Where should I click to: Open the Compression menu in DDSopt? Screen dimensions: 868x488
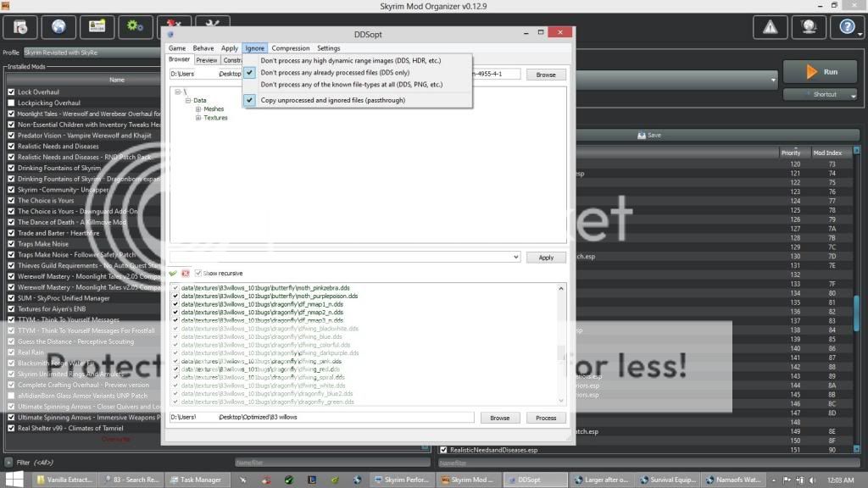click(x=290, y=48)
